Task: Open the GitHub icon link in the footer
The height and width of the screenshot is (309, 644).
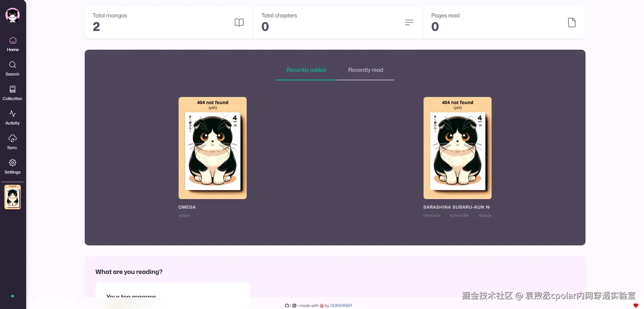Action: coord(287,306)
